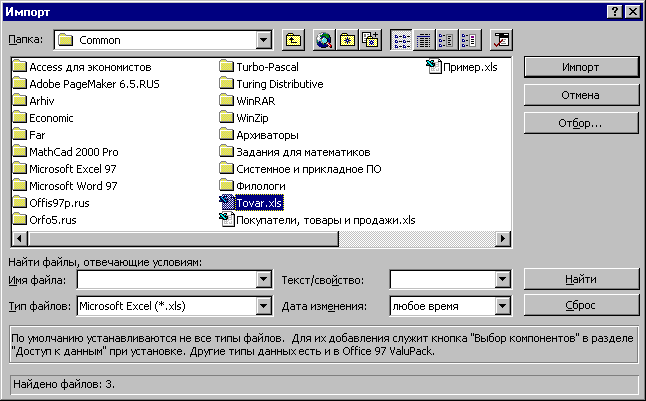Switch to Preview view
Viewport: 646px width, 401px height.
pyautogui.click(x=470, y=40)
